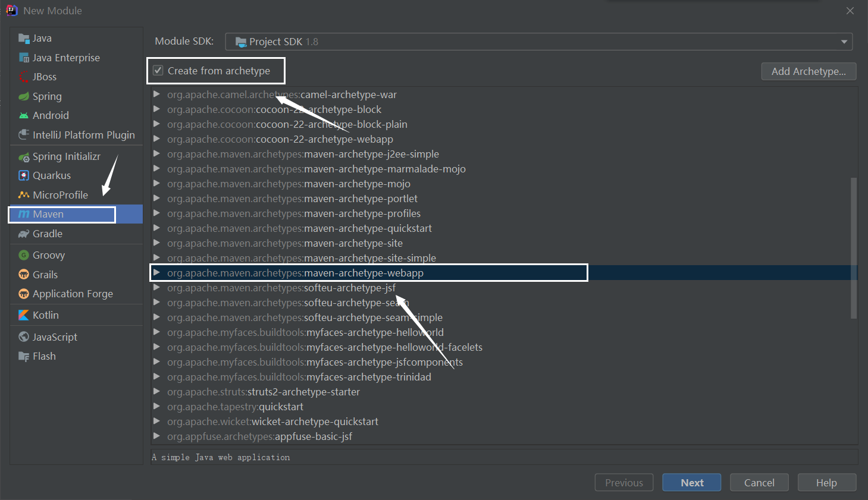The image size is (868, 500).
Task: Choose the Quarkus icon
Action: [24, 175]
